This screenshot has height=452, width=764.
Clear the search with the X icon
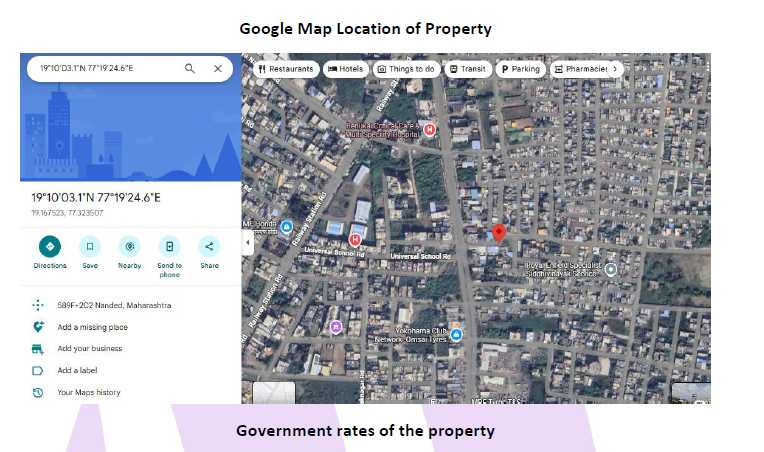tap(218, 69)
